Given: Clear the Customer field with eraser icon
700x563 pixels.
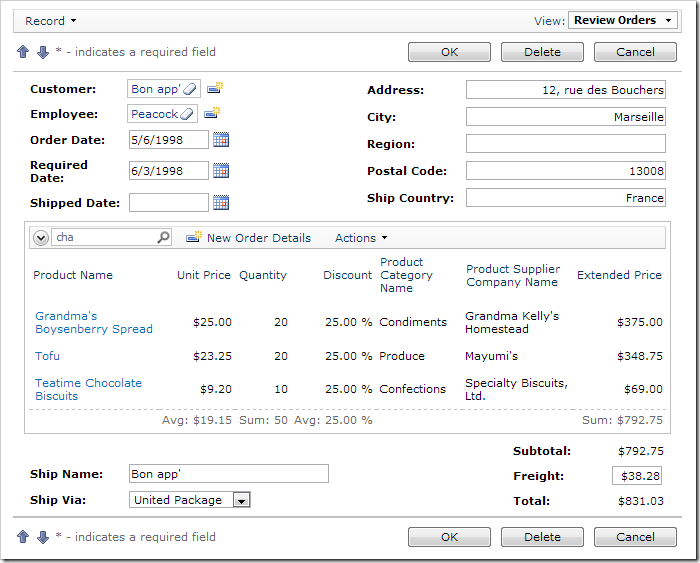Looking at the screenshot, I should pyautogui.click(x=190, y=89).
